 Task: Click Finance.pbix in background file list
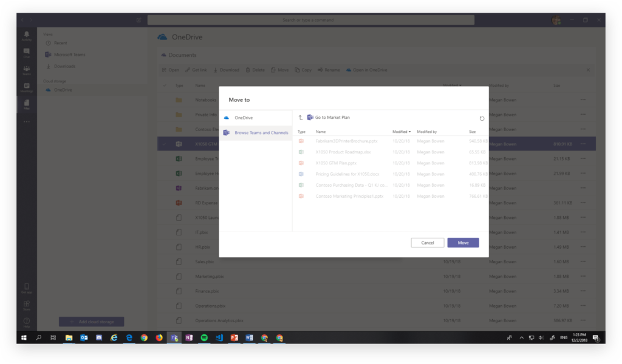[207, 291]
